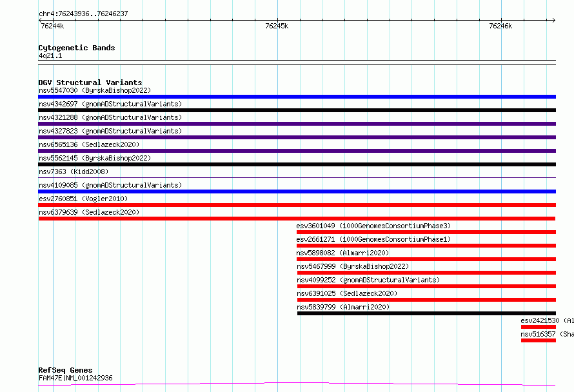
Task: Open esv2661271 (1000GenomesConsortiumPhase1) label
Action: (373, 239)
